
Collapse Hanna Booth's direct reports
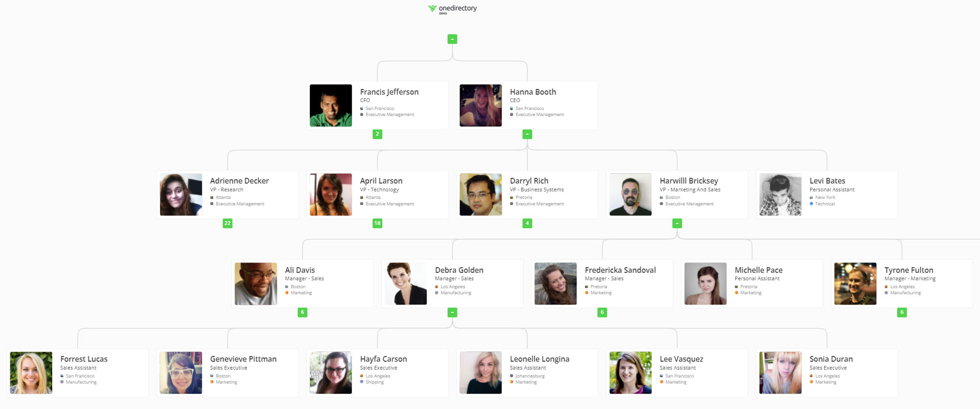coord(527,134)
